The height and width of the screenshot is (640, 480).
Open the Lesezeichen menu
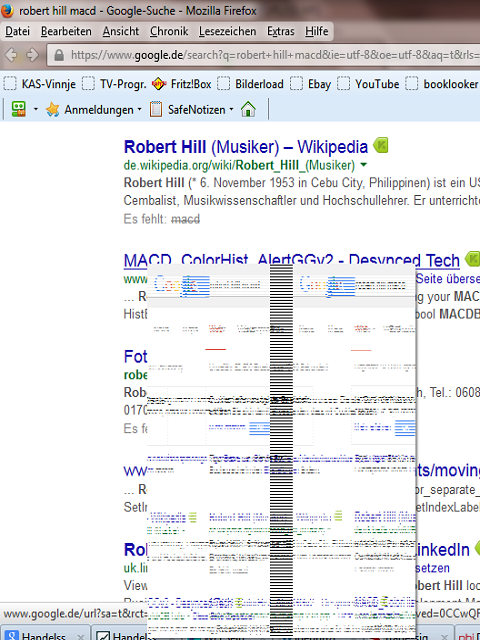coord(227,31)
